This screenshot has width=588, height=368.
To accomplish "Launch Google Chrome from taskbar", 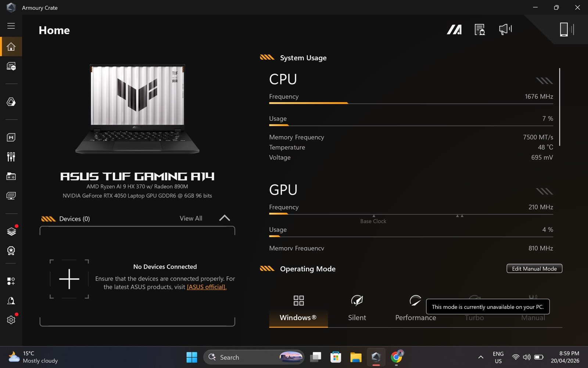I will pyautogui.click(x=397, y=357).
